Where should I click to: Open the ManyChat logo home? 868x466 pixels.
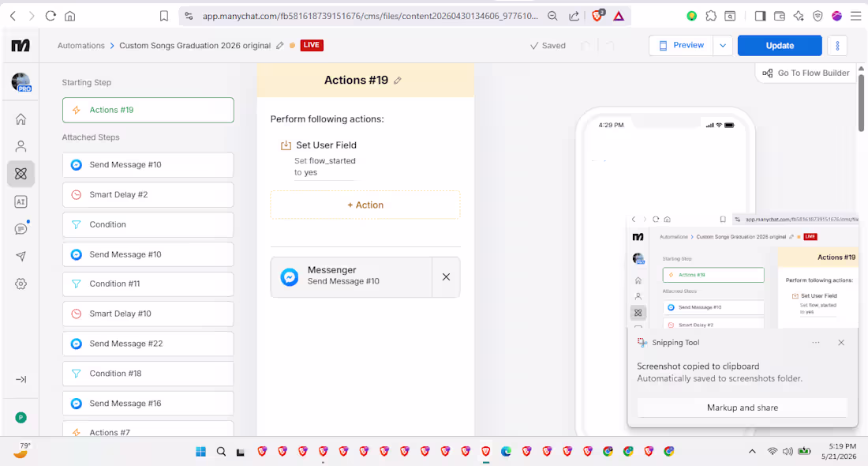point(21,46)
